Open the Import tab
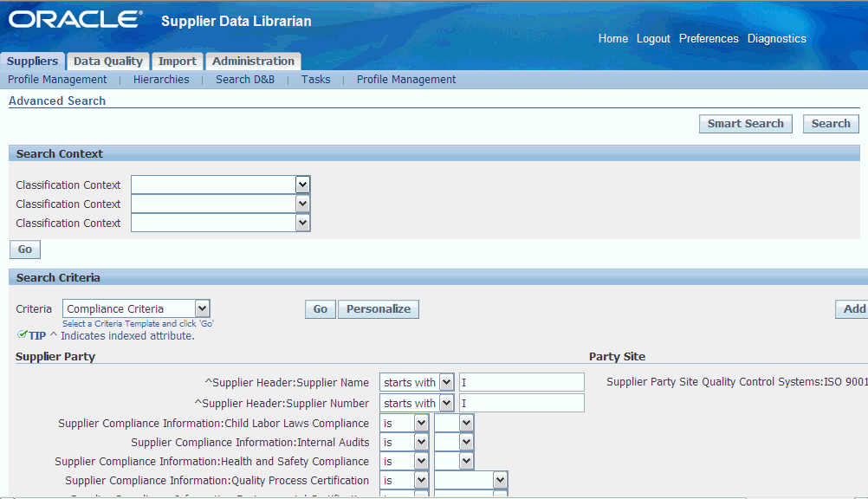This screenshot has height=499, width=868. click(x=177, y=61)
